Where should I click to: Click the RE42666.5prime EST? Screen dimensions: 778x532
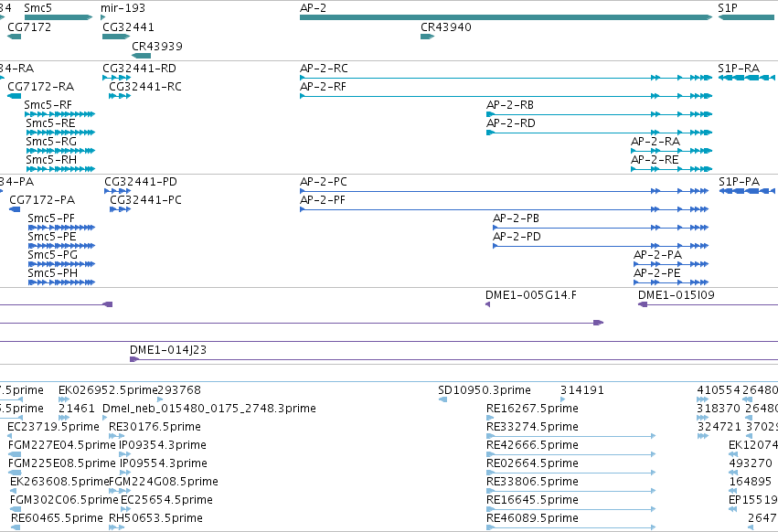pyautogui.click(x=571, y=454)
